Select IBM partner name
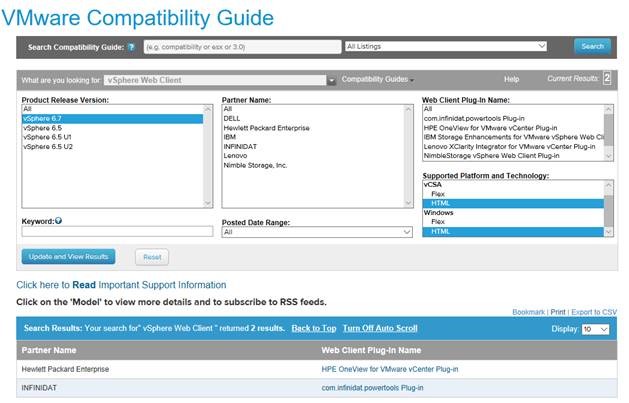The width and height of the screenshot is (629, 403). (x=313, y=137)
